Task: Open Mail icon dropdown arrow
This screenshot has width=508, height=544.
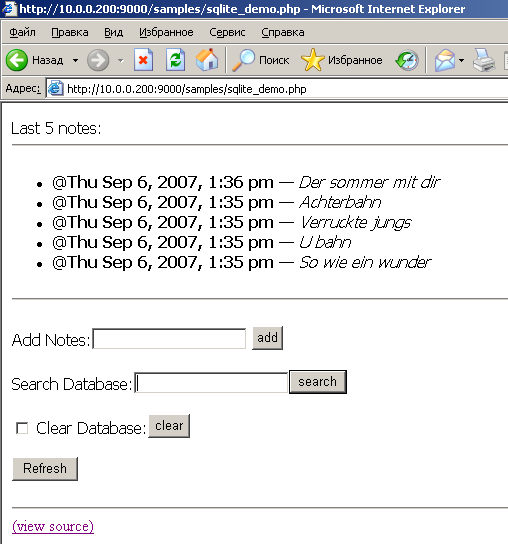Action: (461, 60)
